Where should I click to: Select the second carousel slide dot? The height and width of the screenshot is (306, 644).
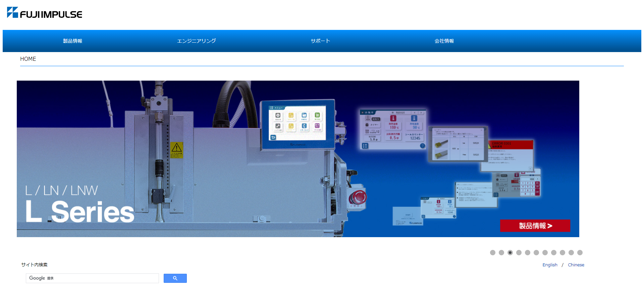[501, 253]
